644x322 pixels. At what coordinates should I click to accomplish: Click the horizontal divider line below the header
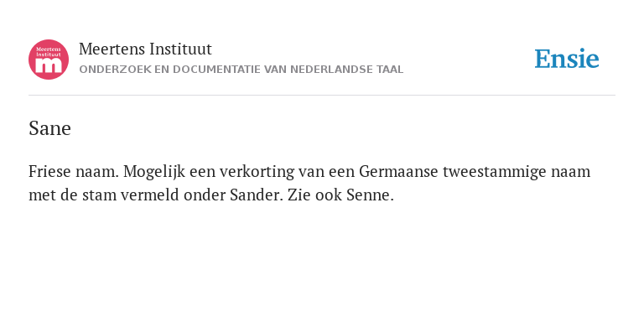coord(322,96)
